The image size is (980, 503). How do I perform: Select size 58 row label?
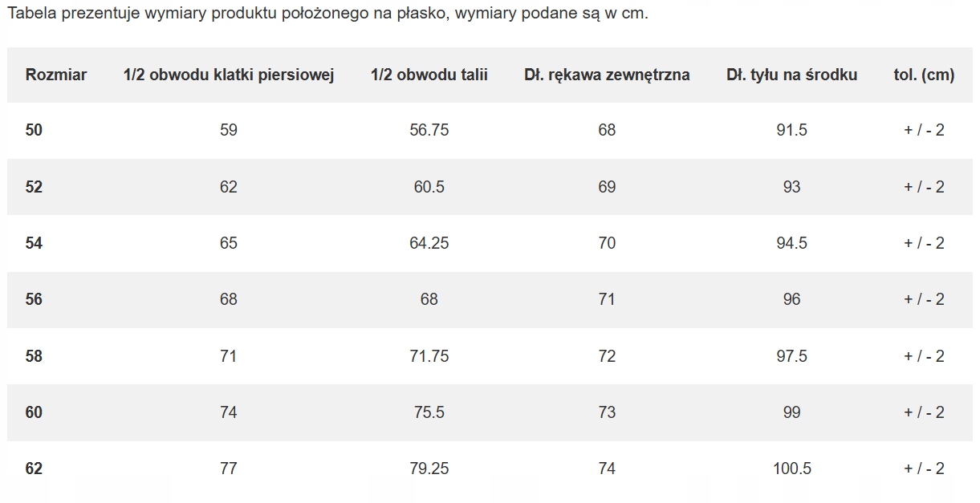pos(34,356)
